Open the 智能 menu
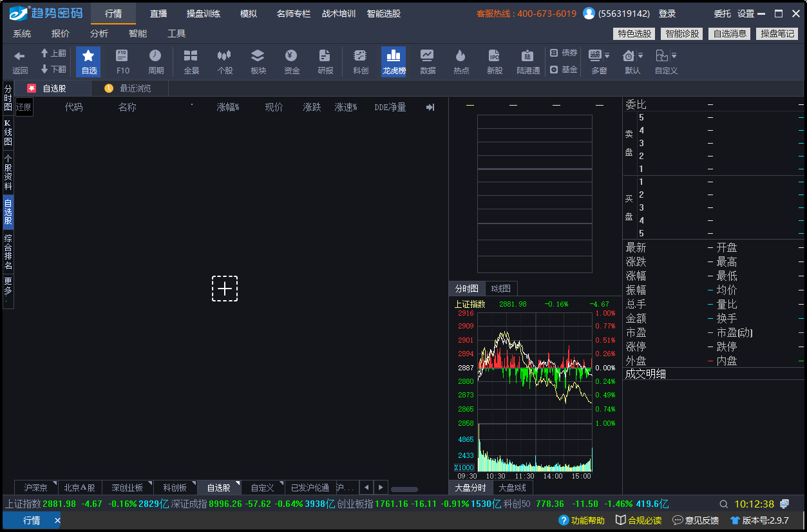The image size is (807, 532). [138, 33]
